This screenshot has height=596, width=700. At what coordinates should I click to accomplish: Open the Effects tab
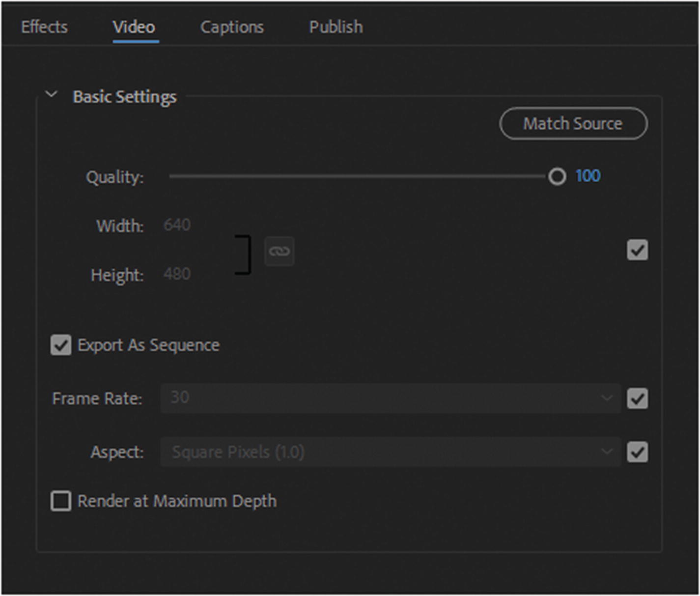(x=44, y=27)
